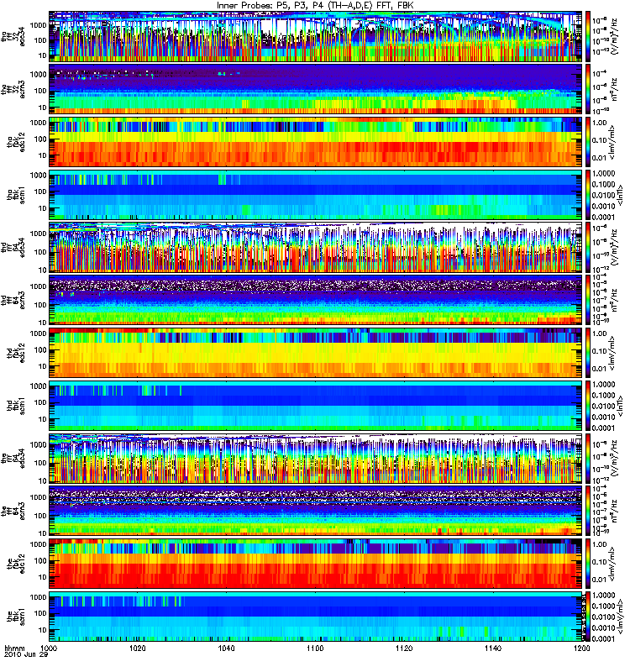Viewport: 630px width, 672px height.
Task: Click the time axis label 1020
Action: (x=138, y=648)
